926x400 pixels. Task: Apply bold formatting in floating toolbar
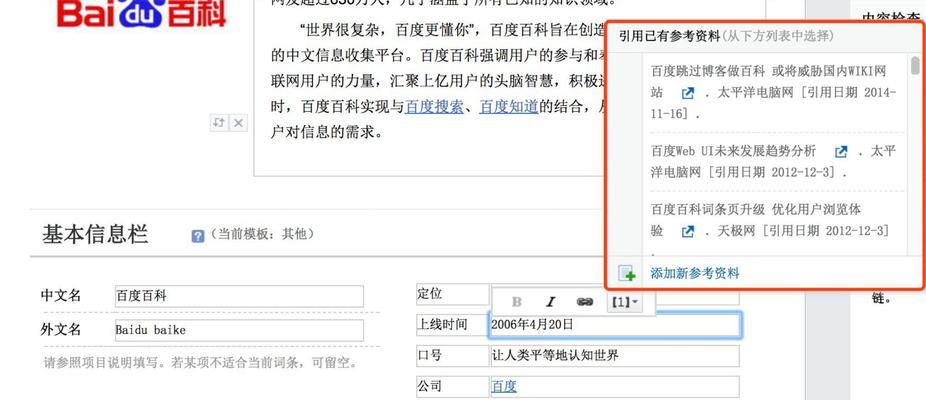point(517,302)
